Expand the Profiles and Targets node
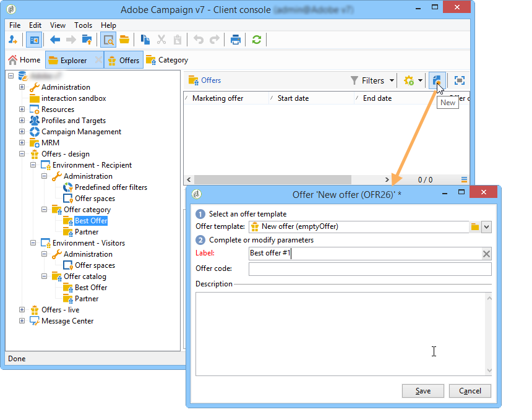Screen dimensions: 532x420 point(22,121)
